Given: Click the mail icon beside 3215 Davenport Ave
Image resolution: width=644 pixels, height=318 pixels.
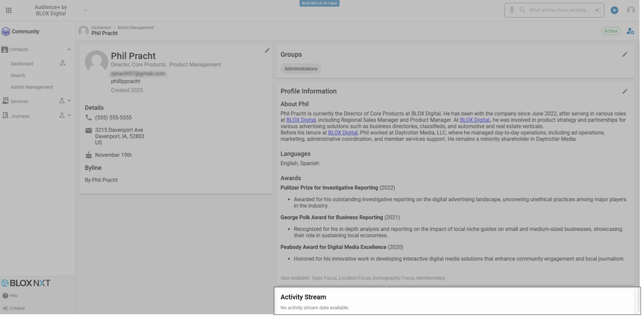Looking at the screenshot, I should tap(89, 130).
